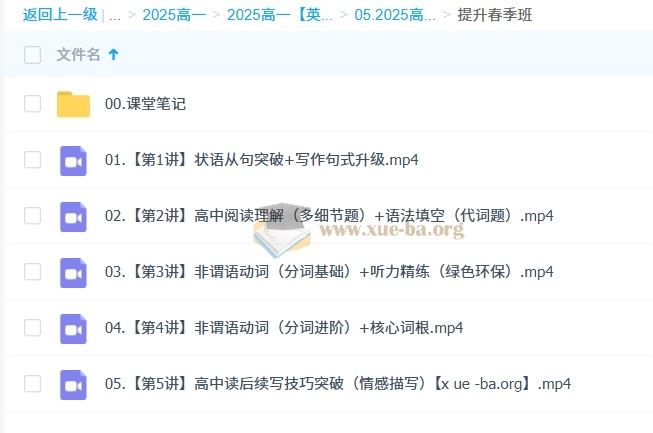The height and width of the screenshot is (433, 653).
Task: Click current folder 提升春季班 breadcrumb
Action: point(495,15)
